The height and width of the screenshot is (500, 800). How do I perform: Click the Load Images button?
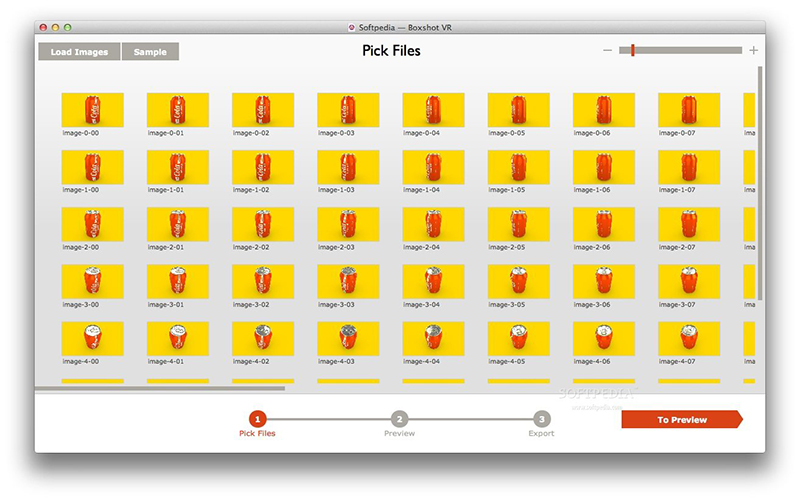pyautogui.click(x=79, y=52)
